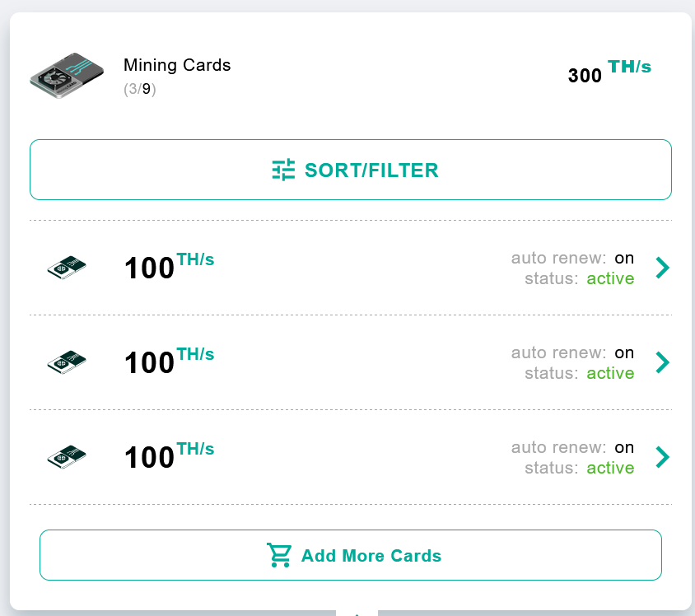
Task: Click auto renew on in first card
Action: pos(572,258)
